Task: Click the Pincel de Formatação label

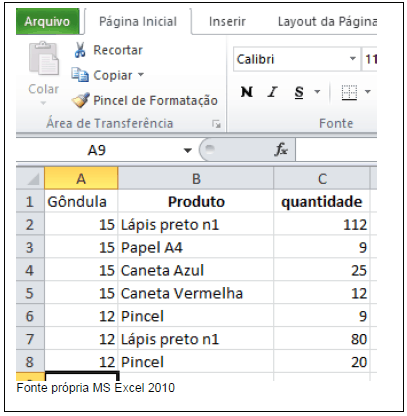Action: coord(155,100)
